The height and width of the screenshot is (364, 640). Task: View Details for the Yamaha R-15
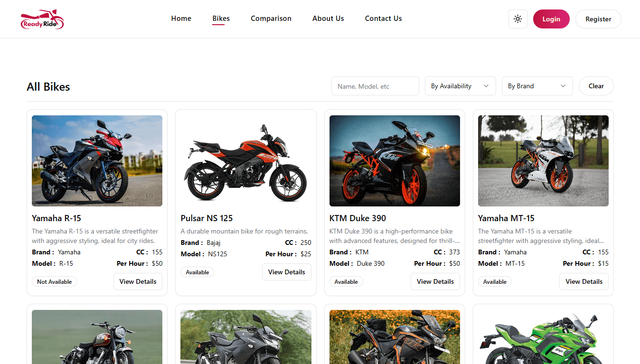(138, 281)
